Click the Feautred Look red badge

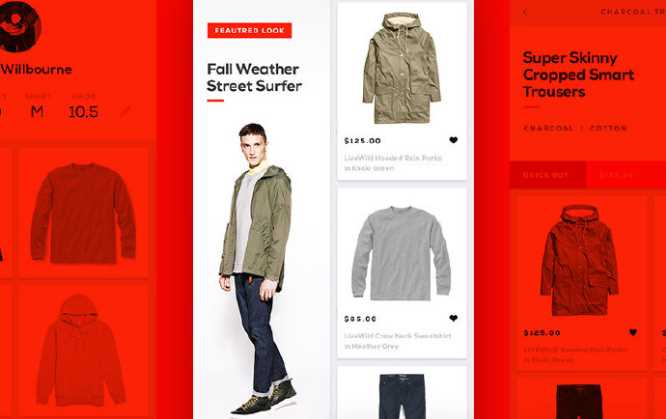pyautogui.click(x=249, y=30)
